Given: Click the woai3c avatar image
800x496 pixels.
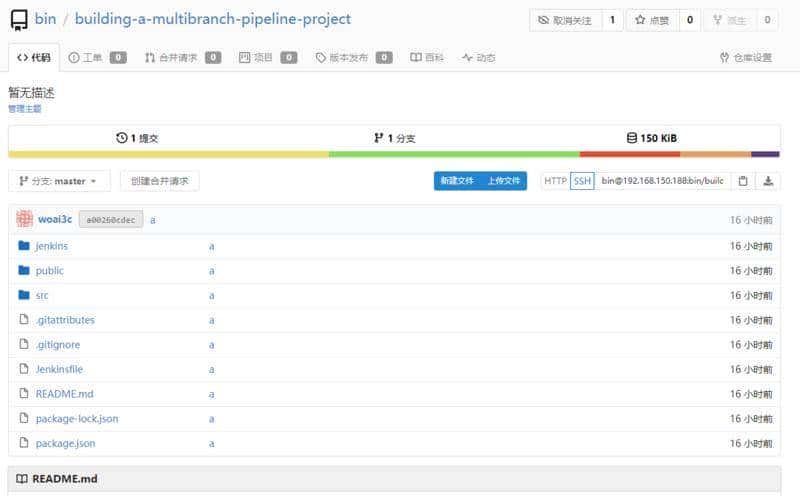Looking at the screenshot, I should point(24,219).
